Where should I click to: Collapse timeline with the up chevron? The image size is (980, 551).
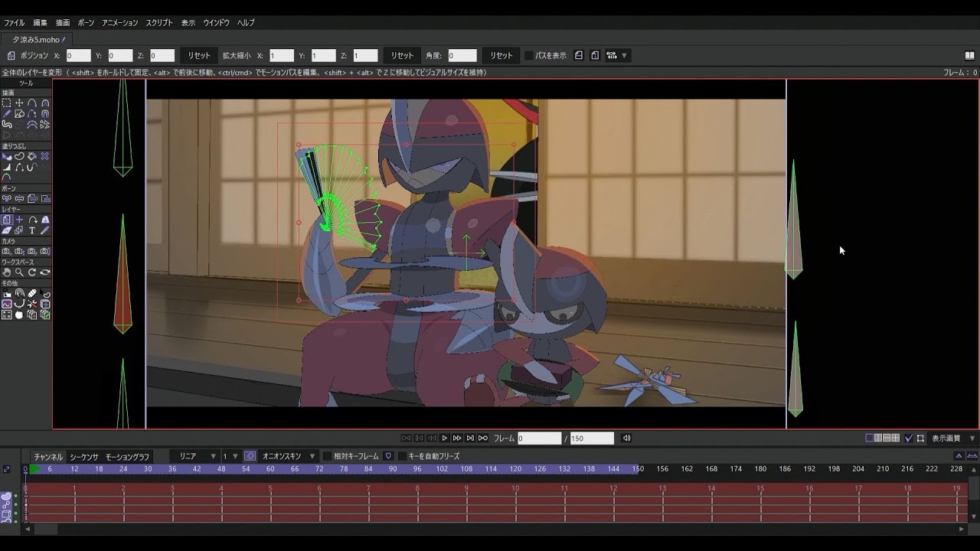pos(958,456)
